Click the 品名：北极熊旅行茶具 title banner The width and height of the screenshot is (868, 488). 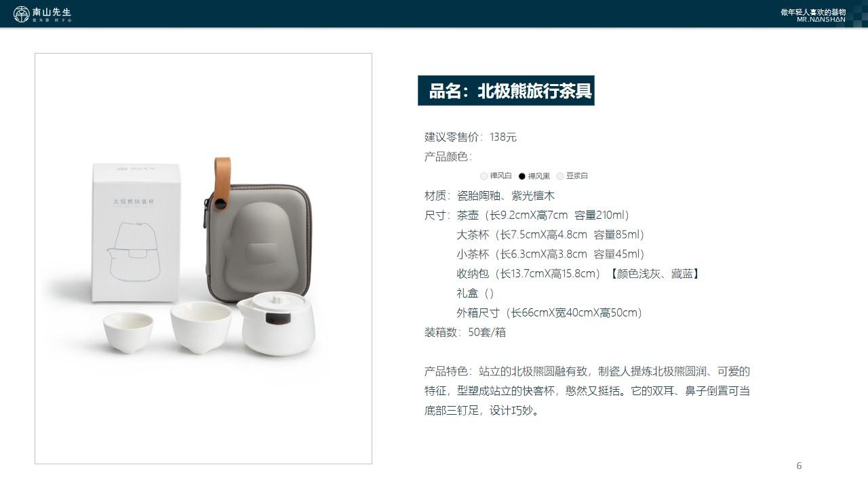tap(506, 91)
